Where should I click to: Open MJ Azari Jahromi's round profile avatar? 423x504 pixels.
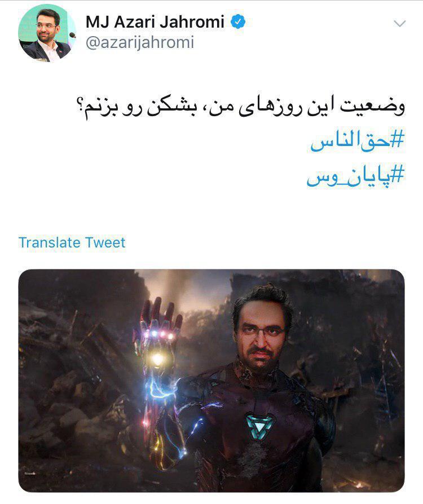coord(47,33)
